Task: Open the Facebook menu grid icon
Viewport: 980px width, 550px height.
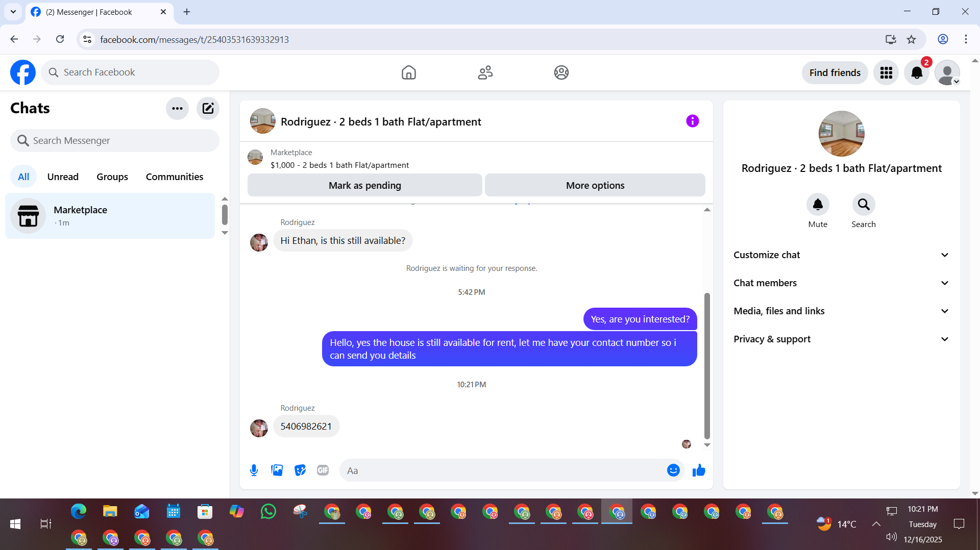Action: (886, 72)
